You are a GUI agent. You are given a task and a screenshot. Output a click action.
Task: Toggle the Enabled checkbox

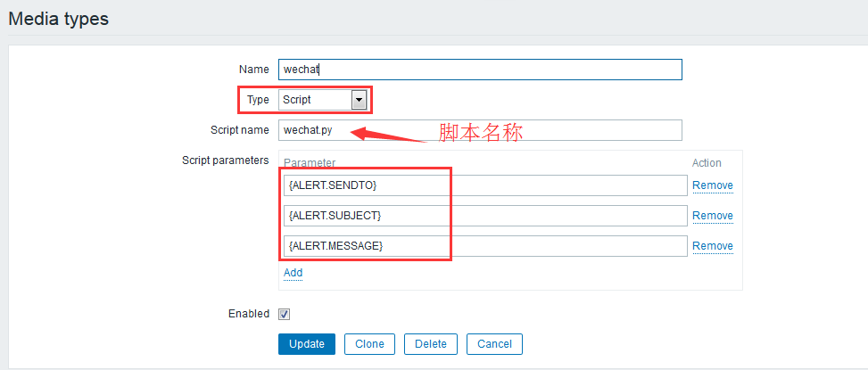pyautogui.click(x=285, y=314)
